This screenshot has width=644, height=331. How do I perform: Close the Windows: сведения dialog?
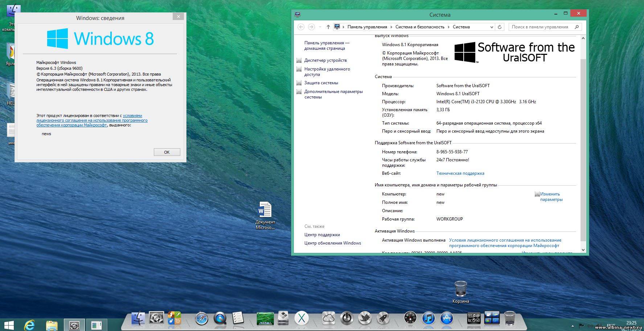coord(178,16)
